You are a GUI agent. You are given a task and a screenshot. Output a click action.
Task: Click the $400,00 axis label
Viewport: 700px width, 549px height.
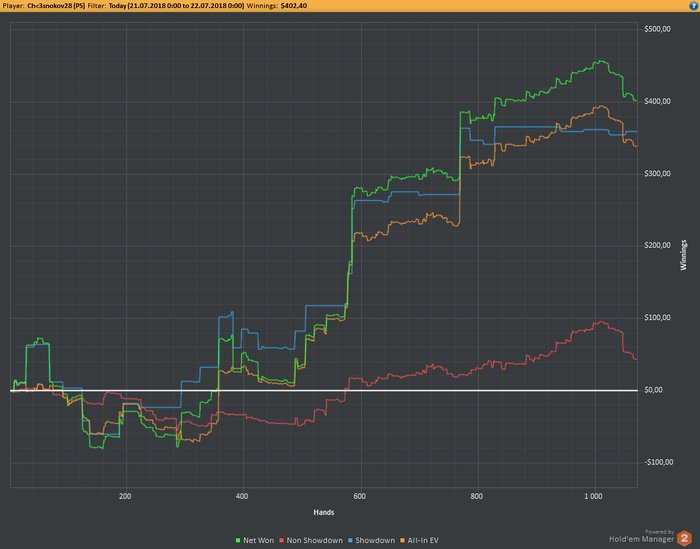[x=657, y=101]
